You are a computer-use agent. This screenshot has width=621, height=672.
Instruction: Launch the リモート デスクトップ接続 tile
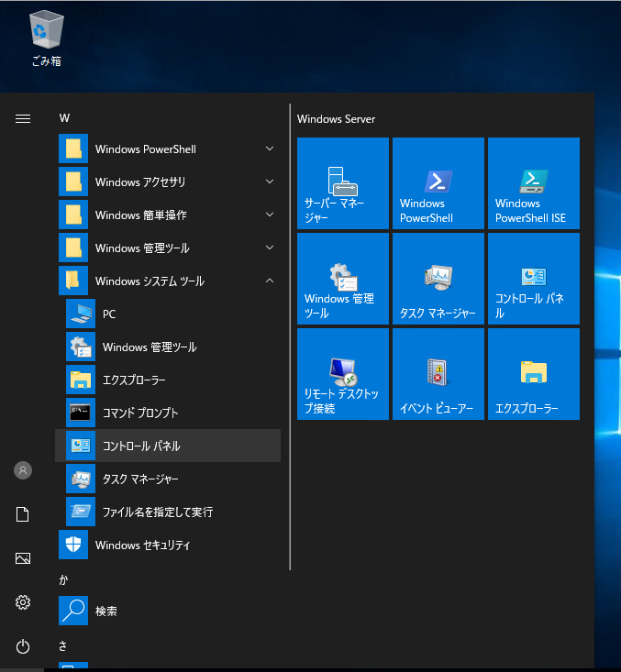click(343, 374)
